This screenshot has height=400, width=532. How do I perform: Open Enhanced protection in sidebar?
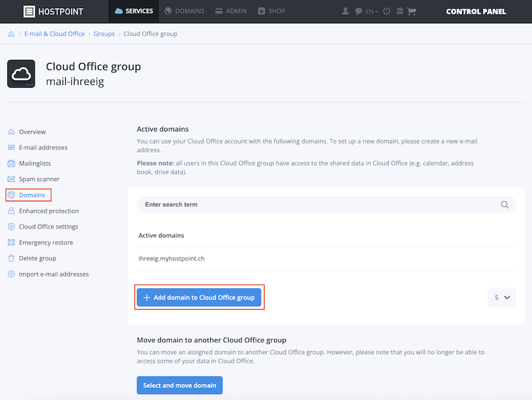(x=49, y=211)
